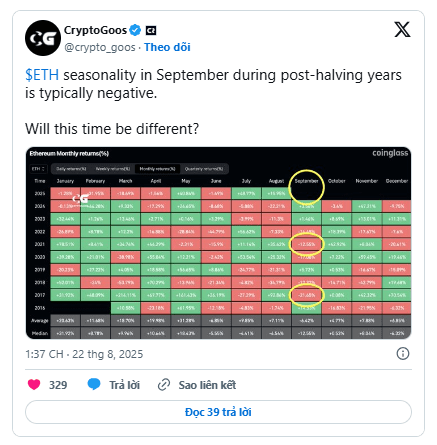Click the Theo dõi follow link

(x=167, y=47)
